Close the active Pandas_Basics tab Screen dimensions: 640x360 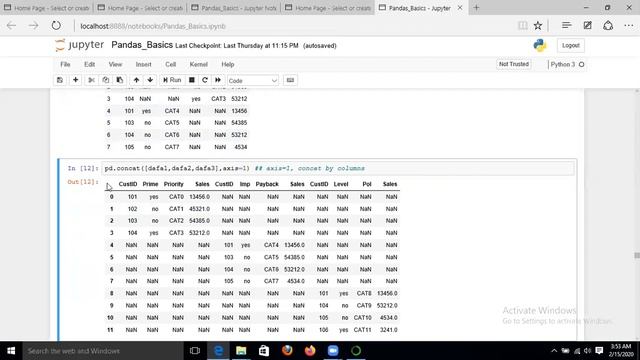click(x=460, y=7)
